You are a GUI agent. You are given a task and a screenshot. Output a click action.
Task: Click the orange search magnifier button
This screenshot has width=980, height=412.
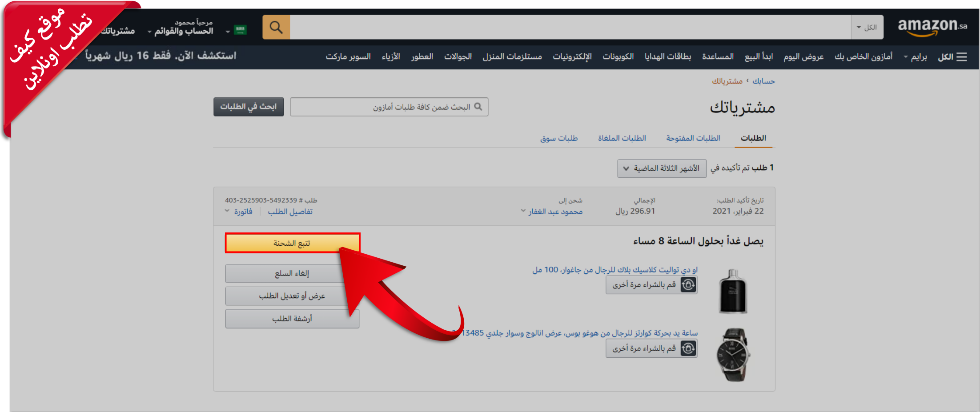276,27
